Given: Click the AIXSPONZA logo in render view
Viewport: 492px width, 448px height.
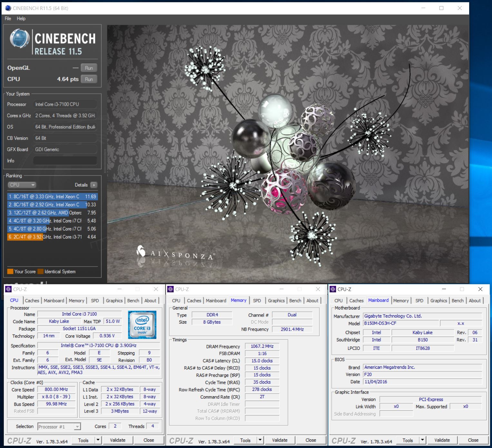Looking at the screenshot, I should [x=175, y=254].
